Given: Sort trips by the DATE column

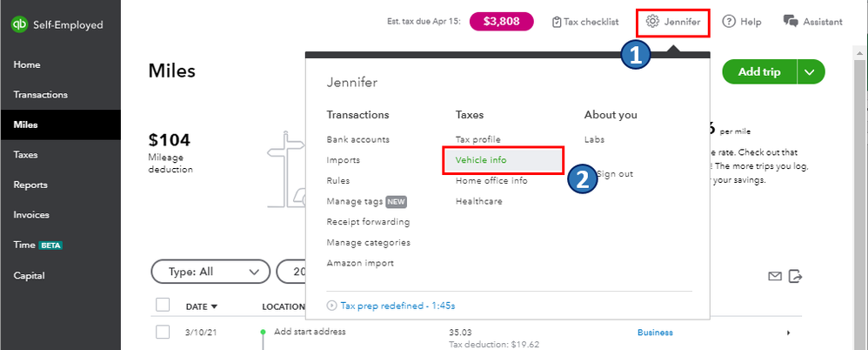Looking at the screenshot, I should click(202, 306).
